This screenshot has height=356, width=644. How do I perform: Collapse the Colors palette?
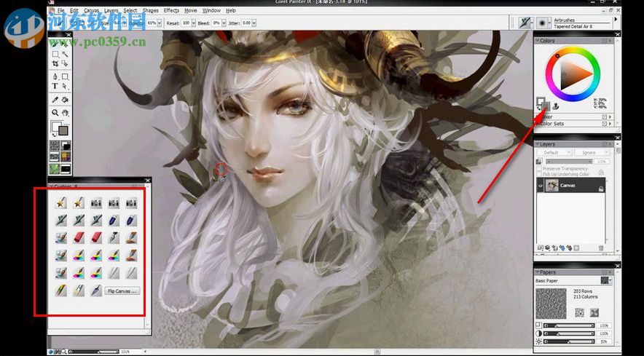click(538, 41)
